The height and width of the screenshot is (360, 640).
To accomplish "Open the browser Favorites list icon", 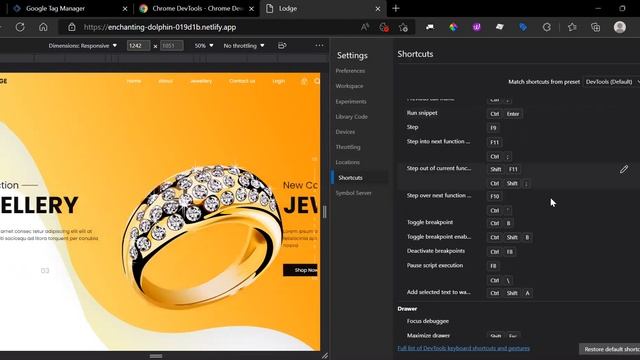I will click(572, 27).
